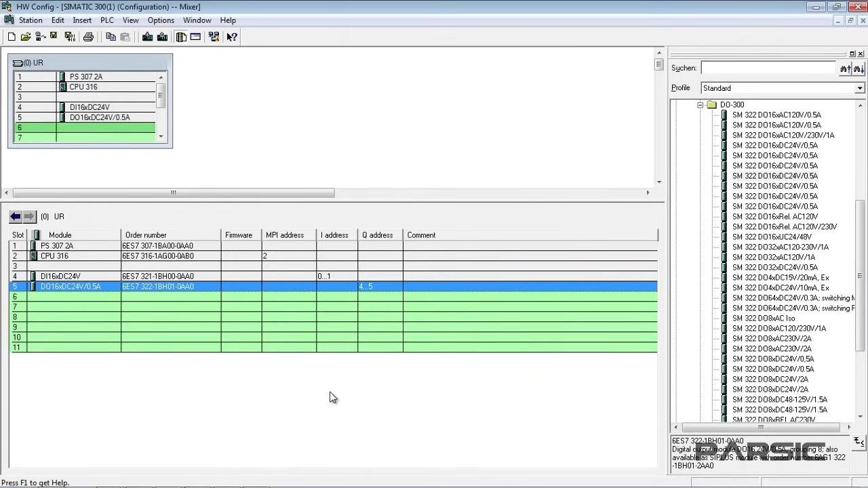
Task: Toggle the hardware Catalog toolbar icon
Action: click(x=181, y=37)
